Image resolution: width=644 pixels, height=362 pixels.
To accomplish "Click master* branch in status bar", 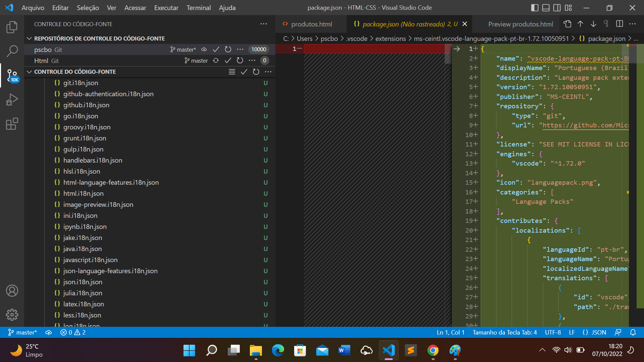I will (22, 332).
